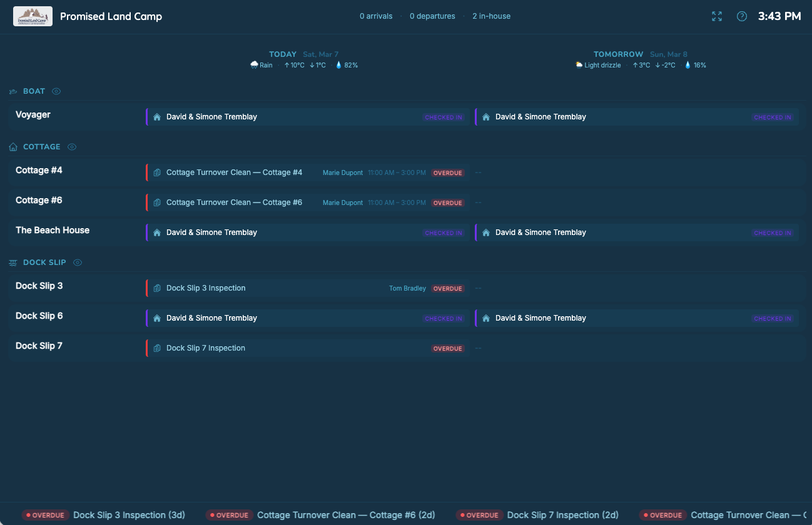Click the home icon on The Beach House reservation
The image size is (812, 525).
click(156, 232)
